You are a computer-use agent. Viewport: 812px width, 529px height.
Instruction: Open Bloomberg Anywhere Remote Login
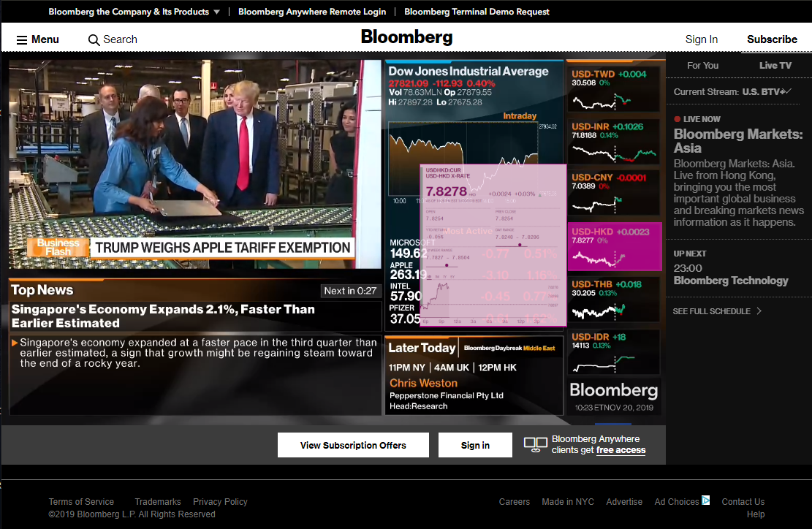[312, 12]
